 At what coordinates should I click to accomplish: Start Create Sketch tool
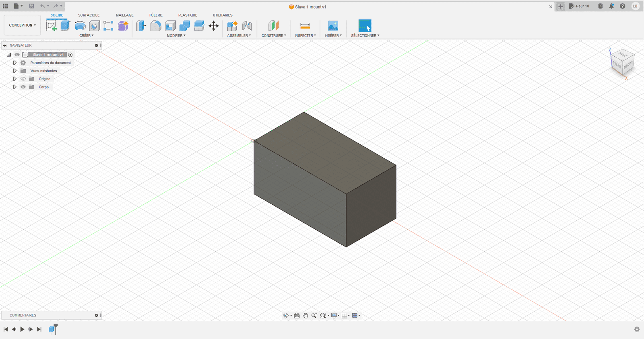51,26
